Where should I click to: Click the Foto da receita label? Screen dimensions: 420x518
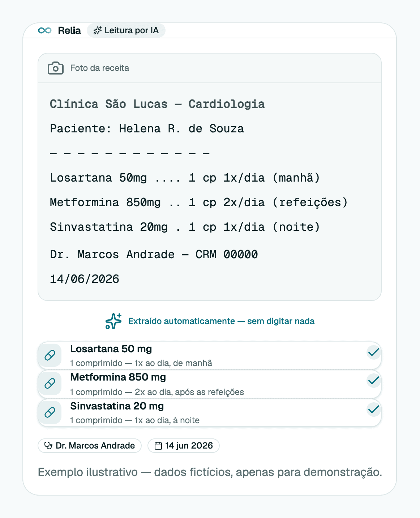tap(99, 68)
